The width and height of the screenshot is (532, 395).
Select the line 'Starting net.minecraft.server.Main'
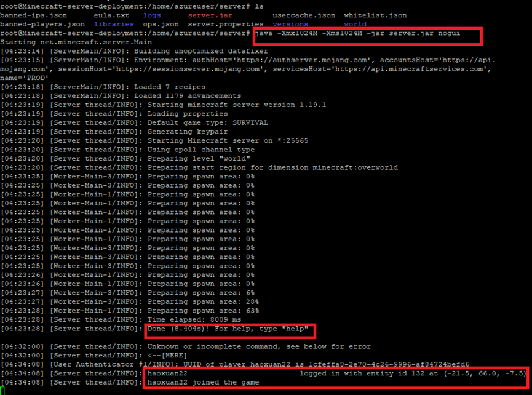pyautogui.click(x=76, y=42)
